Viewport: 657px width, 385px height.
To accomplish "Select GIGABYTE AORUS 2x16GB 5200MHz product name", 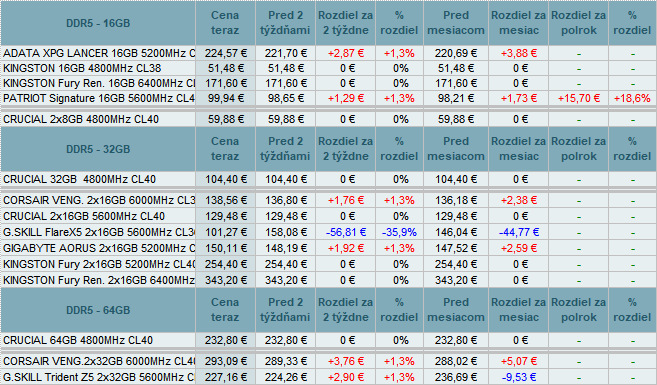I will tap(98, 248).
